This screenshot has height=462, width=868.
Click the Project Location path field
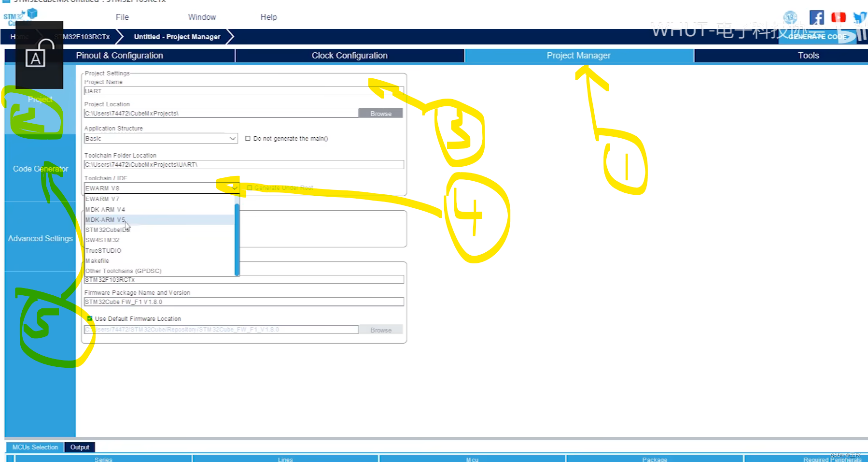pos(221,113)
